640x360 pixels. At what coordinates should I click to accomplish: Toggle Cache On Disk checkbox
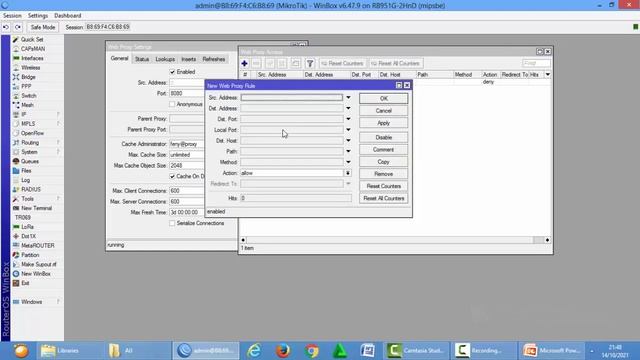(172, 176)
